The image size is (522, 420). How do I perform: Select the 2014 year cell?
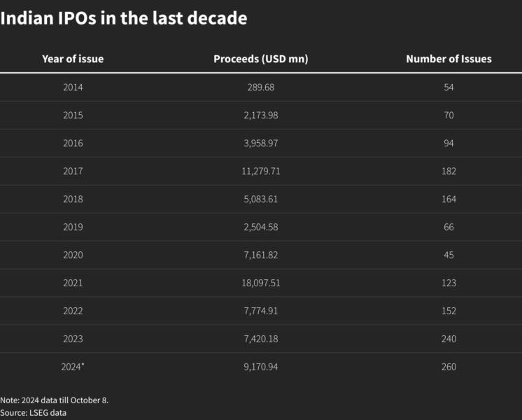coord(73,87)
